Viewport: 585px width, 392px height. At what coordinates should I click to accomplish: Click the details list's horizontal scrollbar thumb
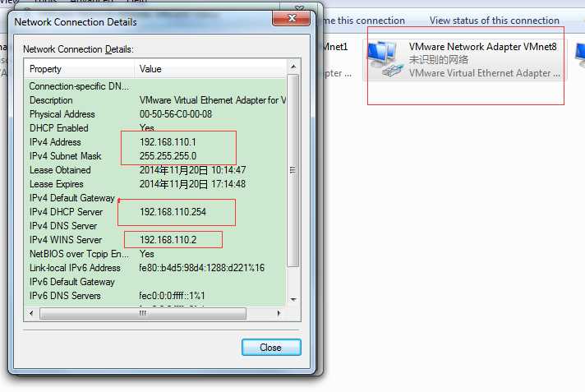pos(143,313)
